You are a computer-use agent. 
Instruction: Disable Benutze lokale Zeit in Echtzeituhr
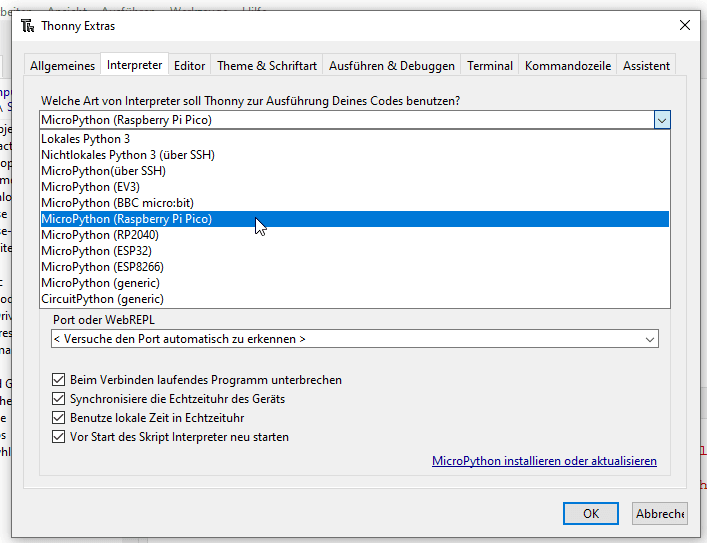pos(58,418)
